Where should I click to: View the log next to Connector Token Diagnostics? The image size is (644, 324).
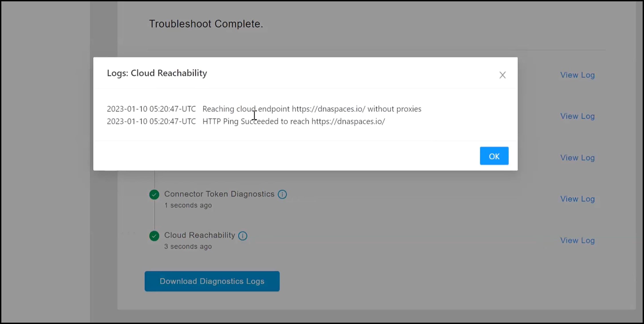(x=577, y=199)
